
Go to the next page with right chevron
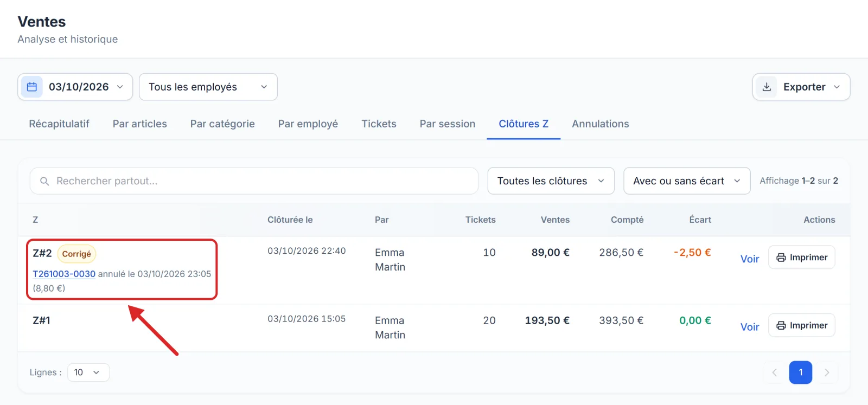827,372
